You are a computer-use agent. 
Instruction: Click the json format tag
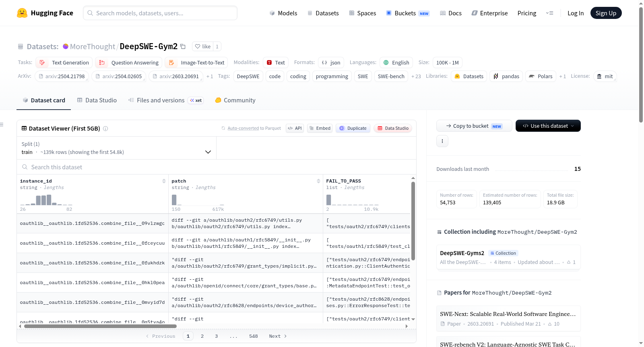pyautogui.click(x=331, y=62)
